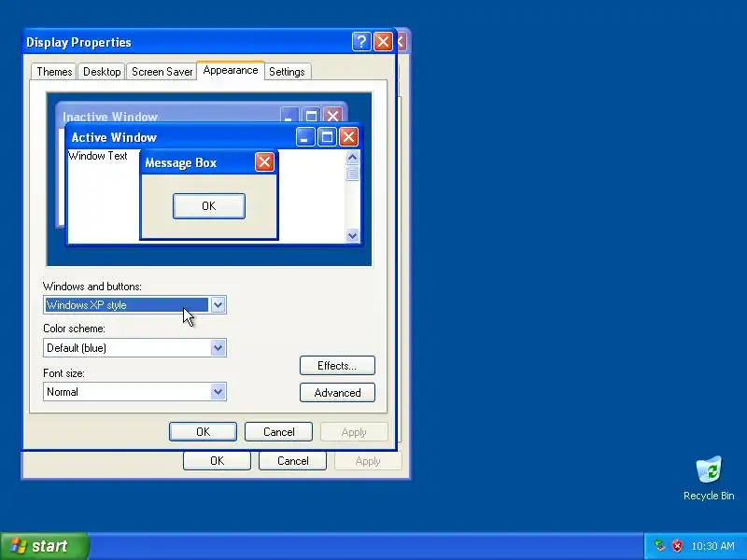Click the preview scrollbar down arrow
The image size is (747, 560).
[x=353, y=235]
